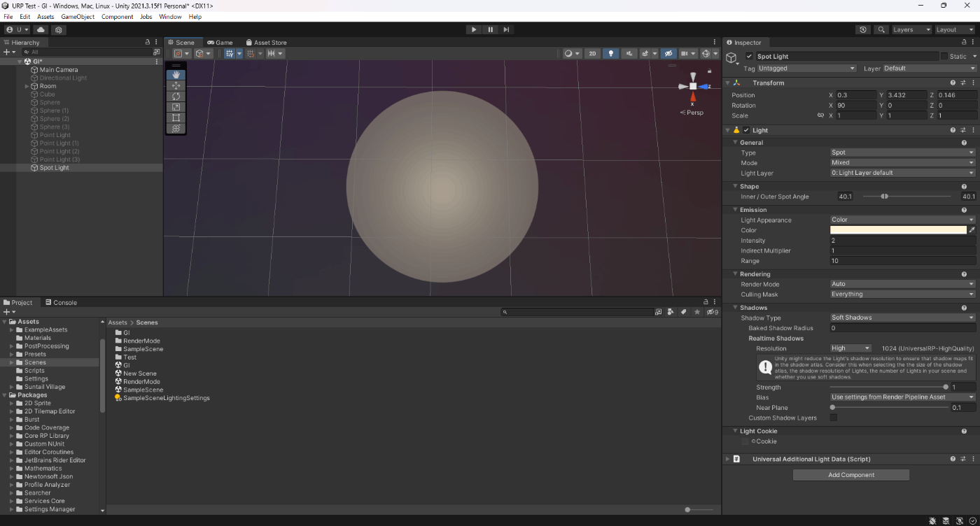The image size is (980, 526).
Task: Select the Move tool in Scene overlay
Action: tap(176, 85)
